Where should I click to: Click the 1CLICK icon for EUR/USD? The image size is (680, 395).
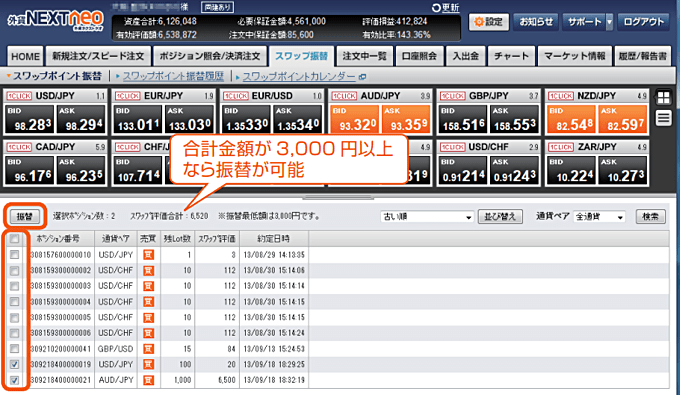(235, 96)
